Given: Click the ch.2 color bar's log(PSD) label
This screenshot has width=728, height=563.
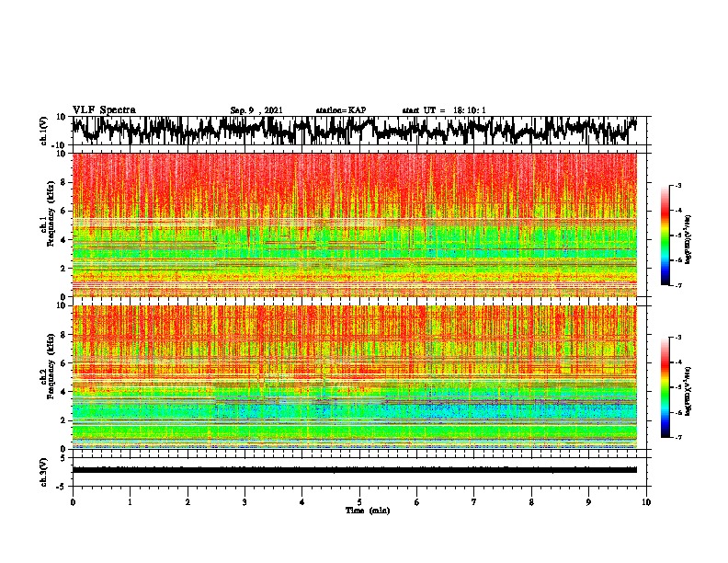Looking at the screenshot, I should (688, 391).
